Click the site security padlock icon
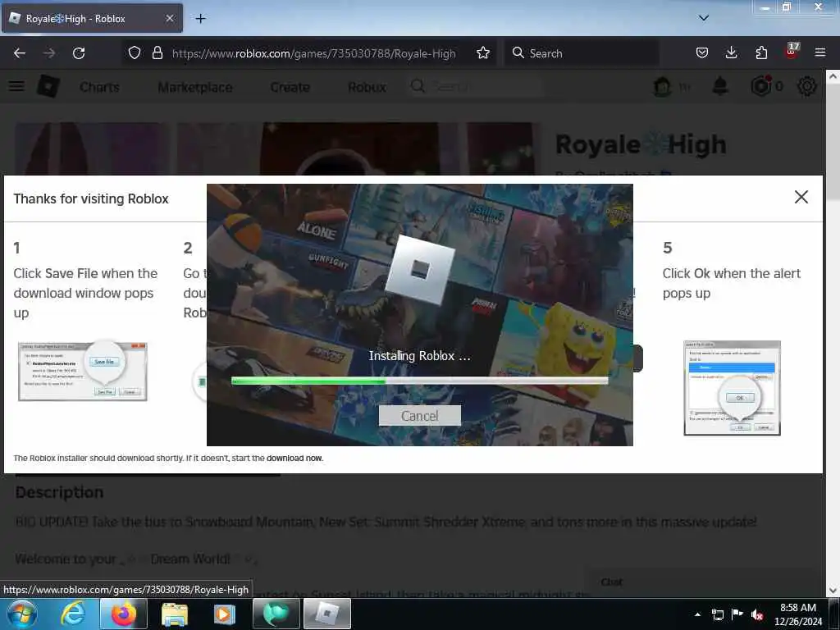This screenshot has width=840, height=630. point(157,53)
